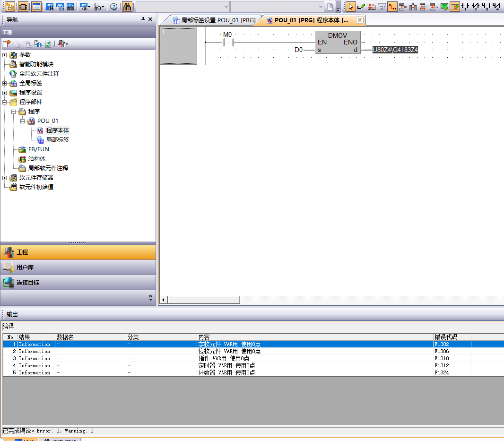Expand the 参数 tree node
Image resolution: width=504 pixels, height=441 pixels.
pos(5,55)
